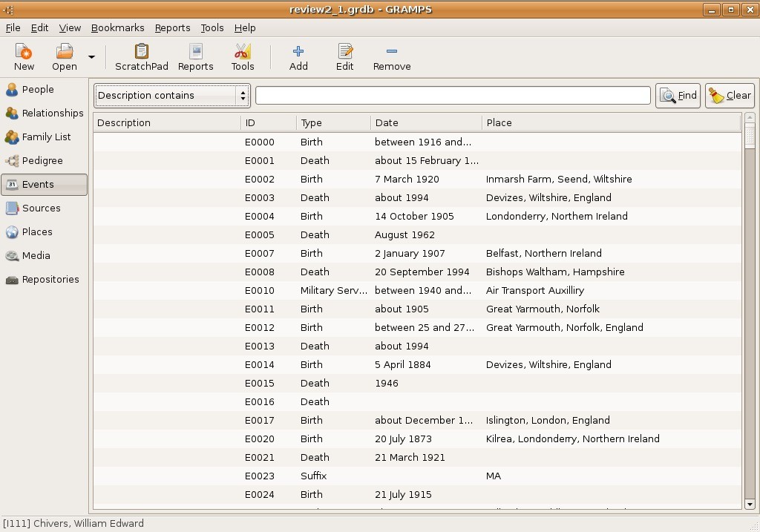Viewport: 760px width, 532px height.
Task: Open the Reports menu in menu bar
Action: (x=172, y=27)
